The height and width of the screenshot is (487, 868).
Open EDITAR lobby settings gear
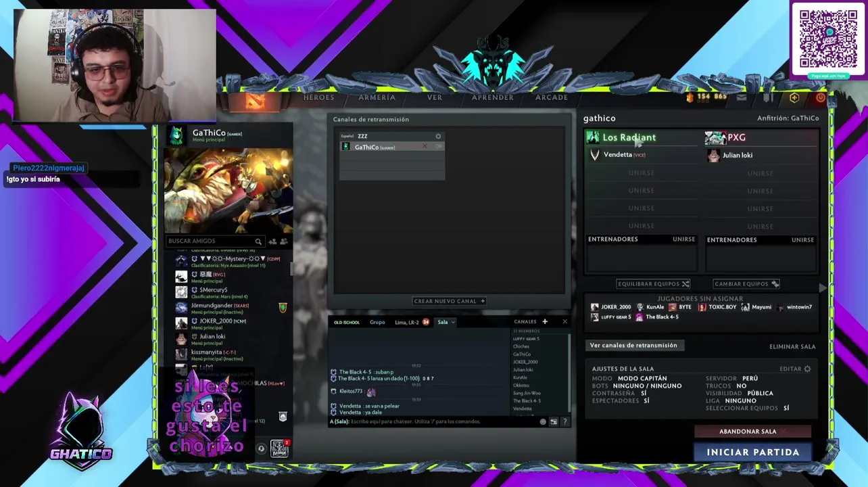pyautogui.click(x=795, y=369)
